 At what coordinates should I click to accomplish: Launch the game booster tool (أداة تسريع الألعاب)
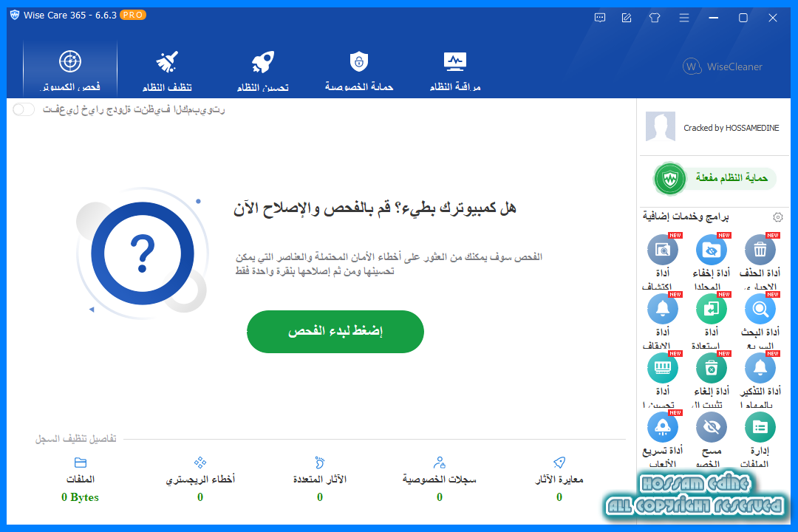pyautogui.click(x=663, y=427)
